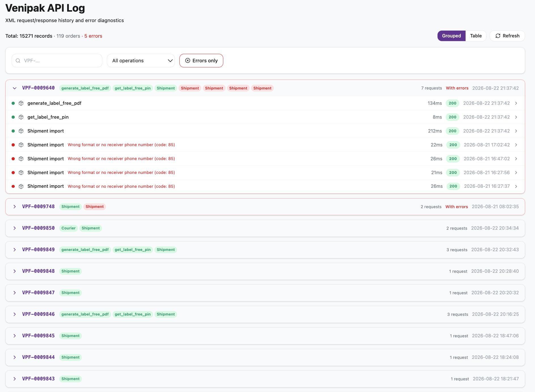Collapse the VPF-0009640 order group
This screenshot has width=535, height=392.
tap(14, 88)
